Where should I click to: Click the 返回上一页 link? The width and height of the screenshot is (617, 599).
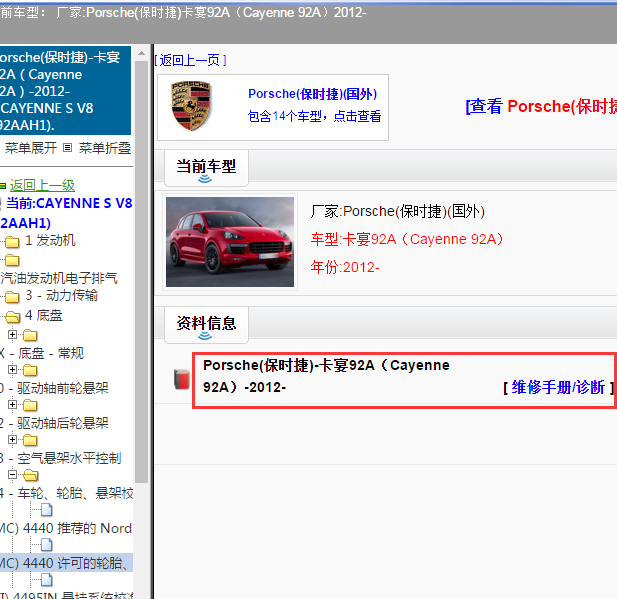pyautogui.click(x=190, y=60)
